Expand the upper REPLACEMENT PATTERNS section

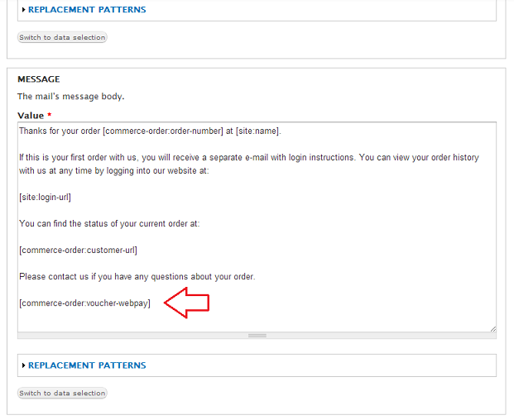87,10
